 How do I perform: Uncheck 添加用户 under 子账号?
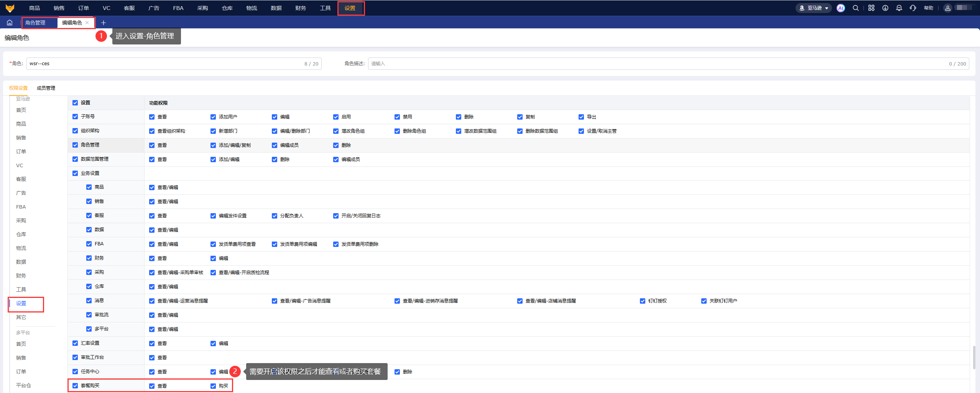(x=213, y=117)
